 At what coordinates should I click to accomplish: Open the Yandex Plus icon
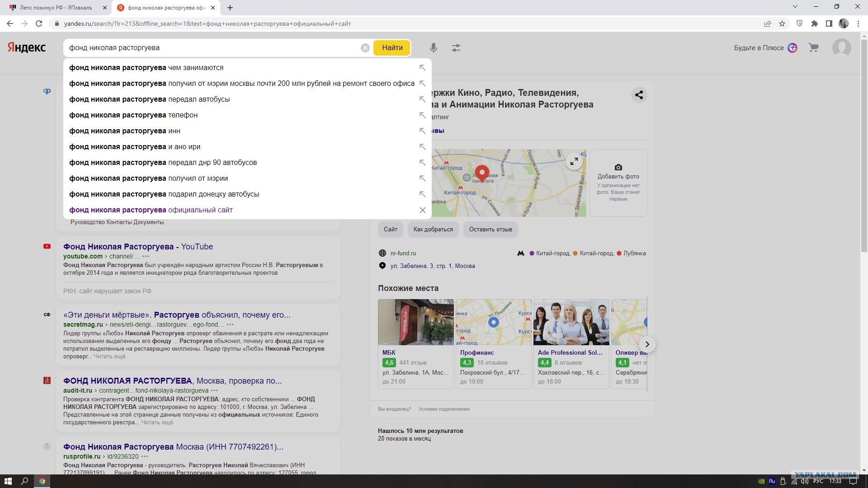[793, 47]
